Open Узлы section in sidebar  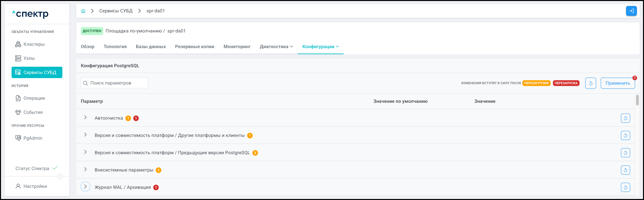(29, 58)
